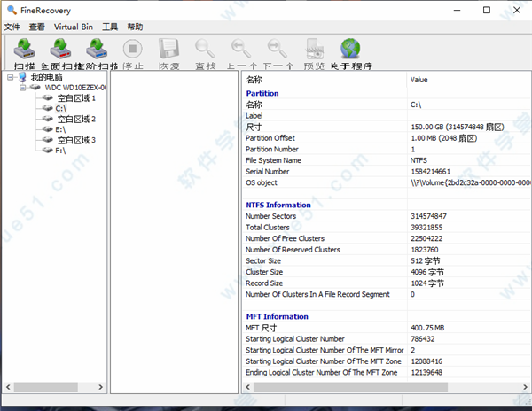Collapse the WDC WD10EZEX drive node

[21, 88]
